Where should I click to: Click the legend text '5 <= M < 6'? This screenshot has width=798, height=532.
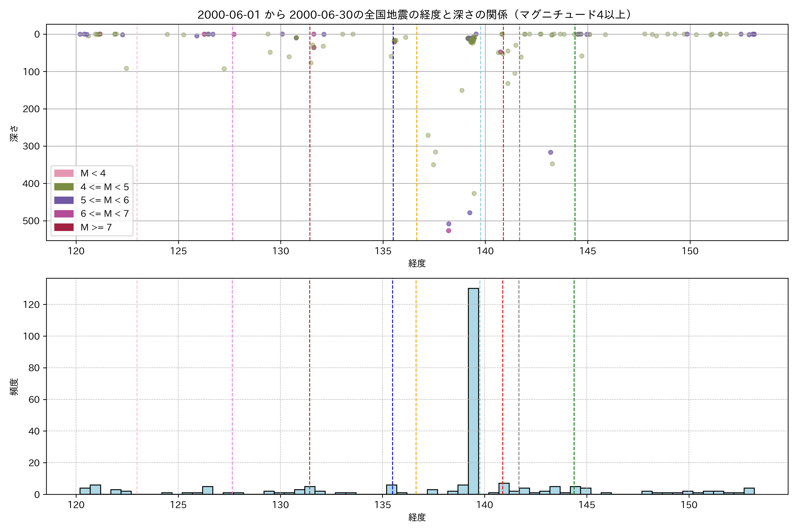[105, 200]
